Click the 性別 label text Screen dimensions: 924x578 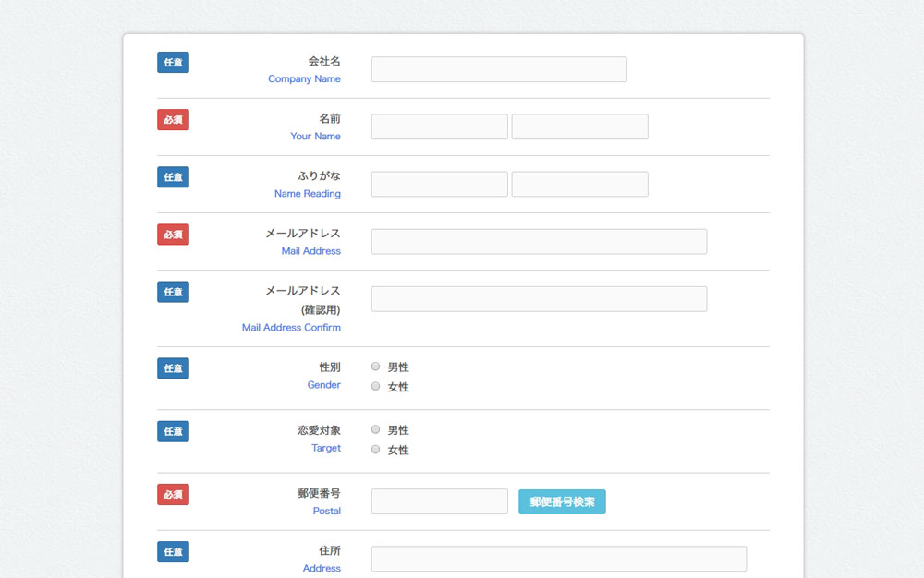[x=330, y=367]
